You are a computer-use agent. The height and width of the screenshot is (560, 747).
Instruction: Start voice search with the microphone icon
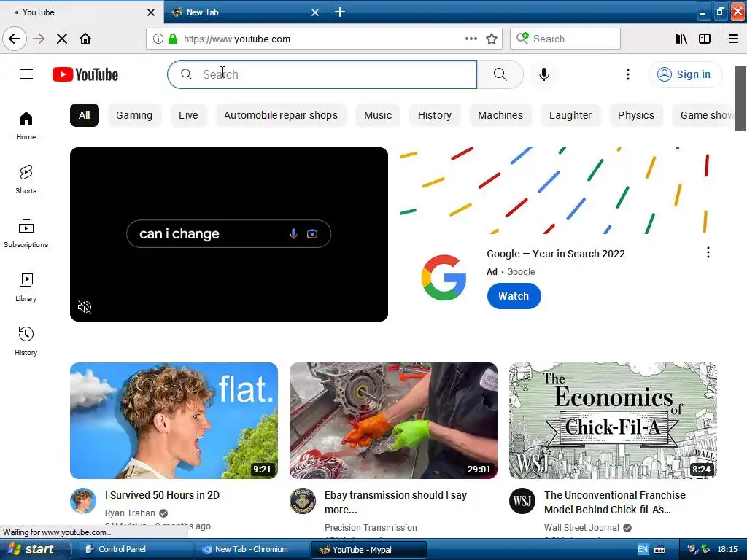click(x=544, y=74)
